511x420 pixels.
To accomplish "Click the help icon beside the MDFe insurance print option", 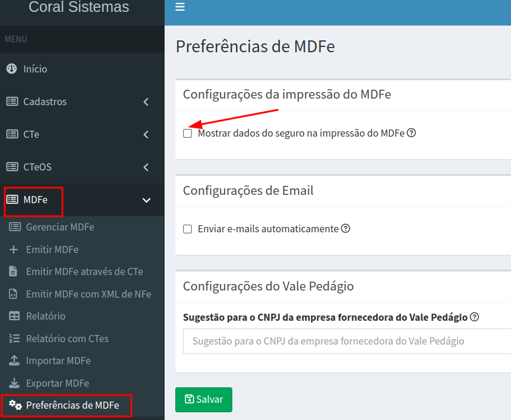I will [x=411, y=133].
